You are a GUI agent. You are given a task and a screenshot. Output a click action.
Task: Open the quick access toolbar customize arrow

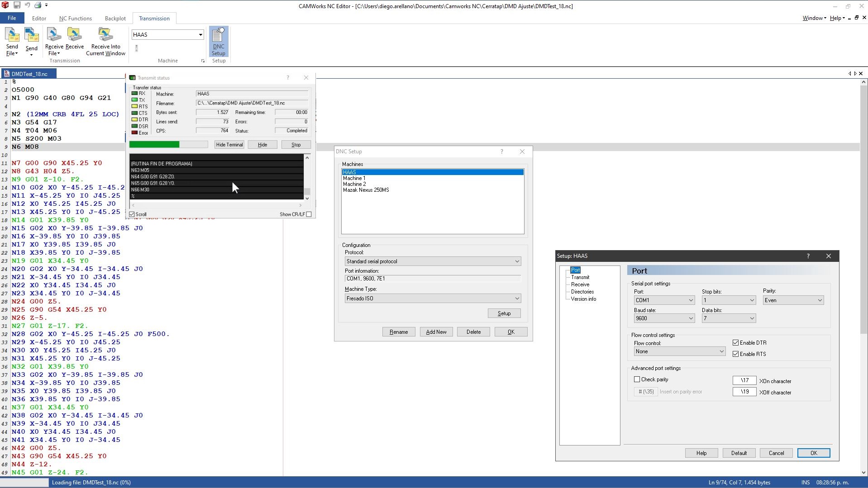coord(46,5)
